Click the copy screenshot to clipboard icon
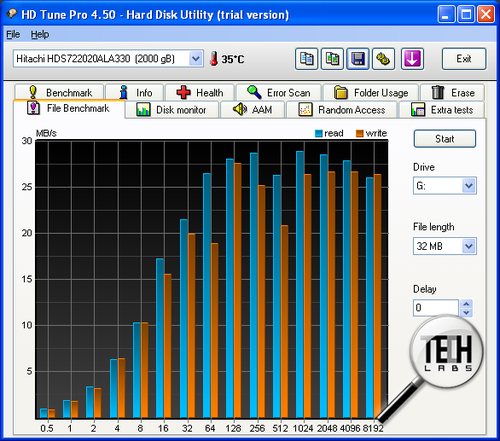 [332, 59]
